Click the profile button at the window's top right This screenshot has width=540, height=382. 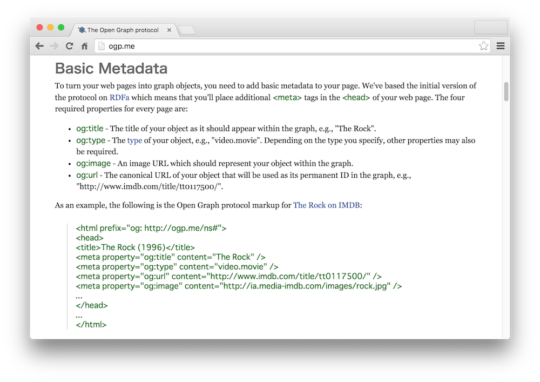pyautogui.click(x=491, y=27)
